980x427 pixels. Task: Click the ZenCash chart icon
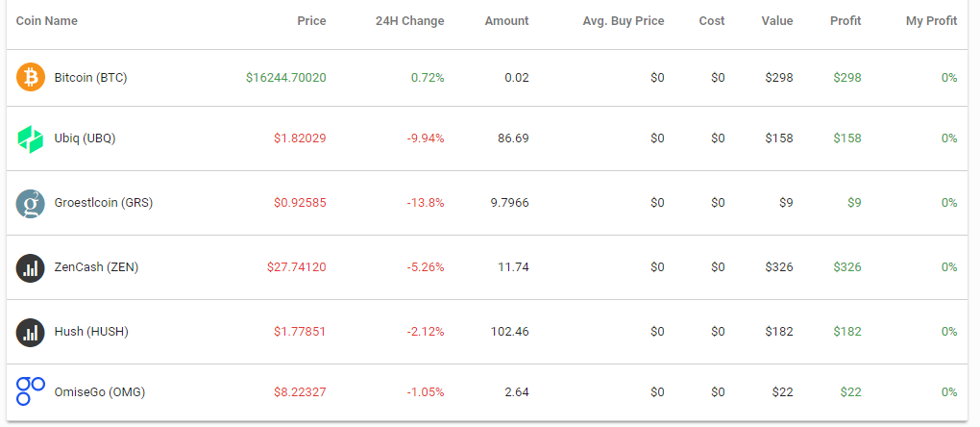coord(31,267)
